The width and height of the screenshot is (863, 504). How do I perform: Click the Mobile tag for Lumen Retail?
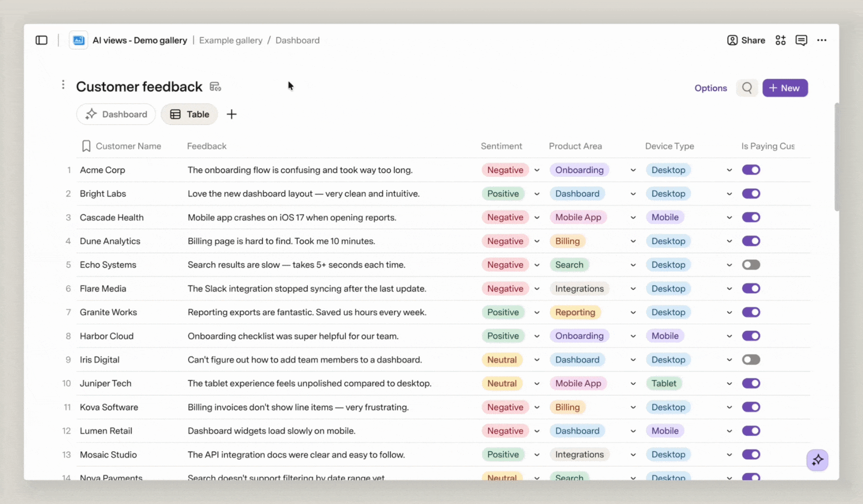665,431
